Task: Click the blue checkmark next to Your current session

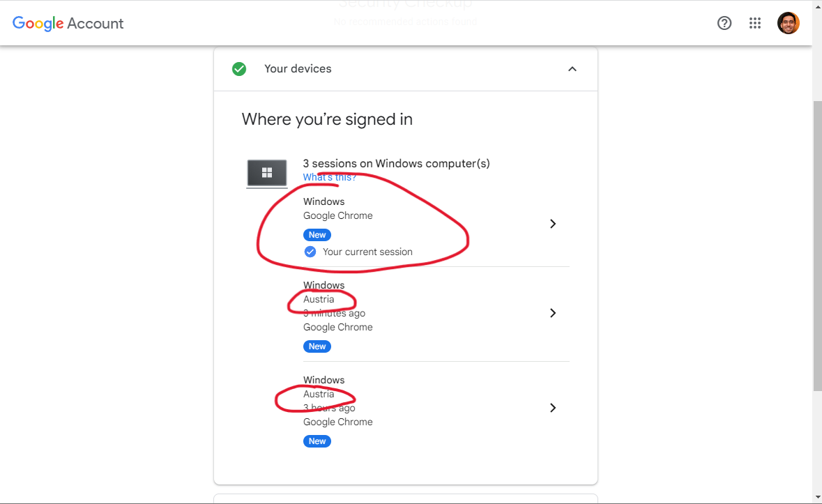Action: 310,252
